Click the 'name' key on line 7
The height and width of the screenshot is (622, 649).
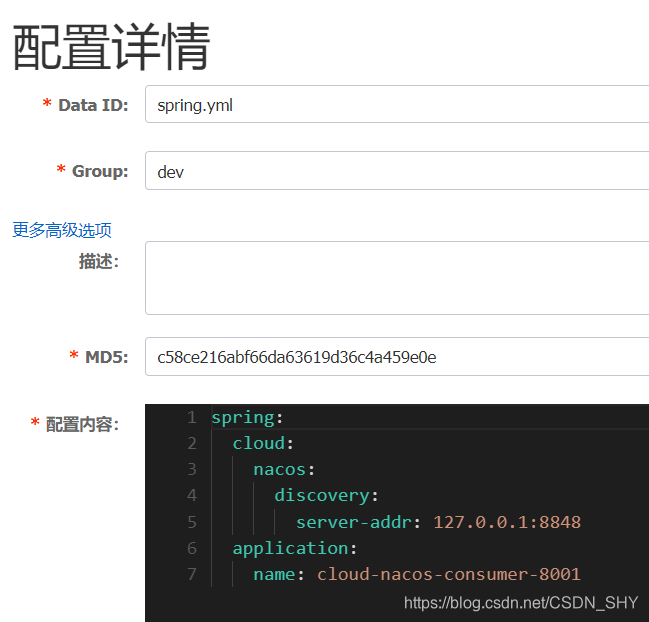pos(274,574)
